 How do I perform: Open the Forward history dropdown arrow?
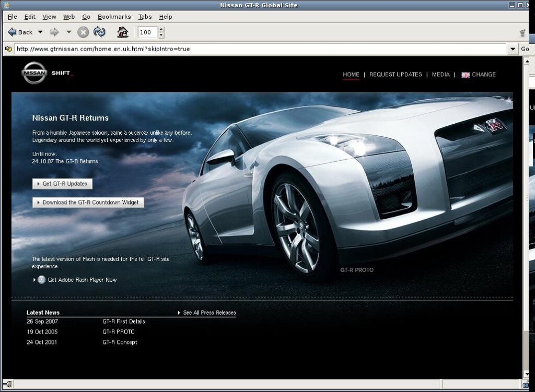[68, 32]
